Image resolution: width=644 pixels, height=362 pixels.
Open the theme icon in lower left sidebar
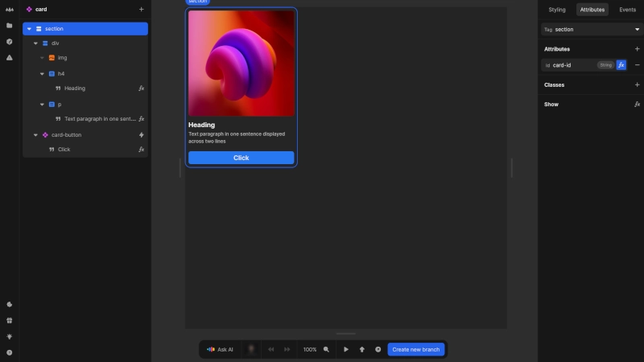(10, 305)
